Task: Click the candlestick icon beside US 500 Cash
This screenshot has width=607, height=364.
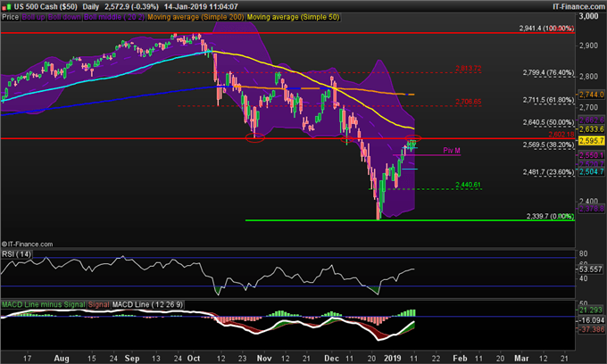Action: pyautogui.click(x=6, y=6)
